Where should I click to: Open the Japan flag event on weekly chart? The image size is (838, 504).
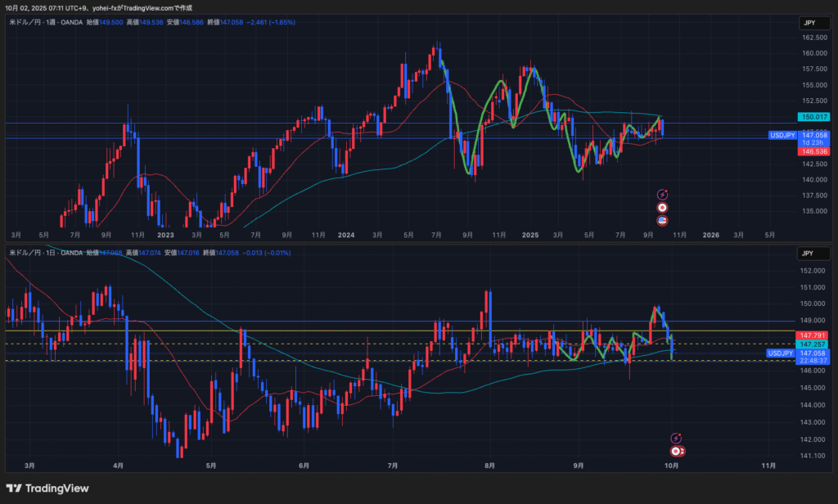[662, 208]
